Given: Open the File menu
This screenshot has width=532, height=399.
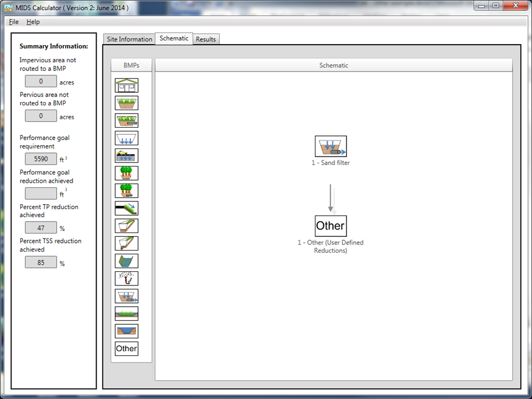Looking at the screenshot, I should tap(14, 22).
